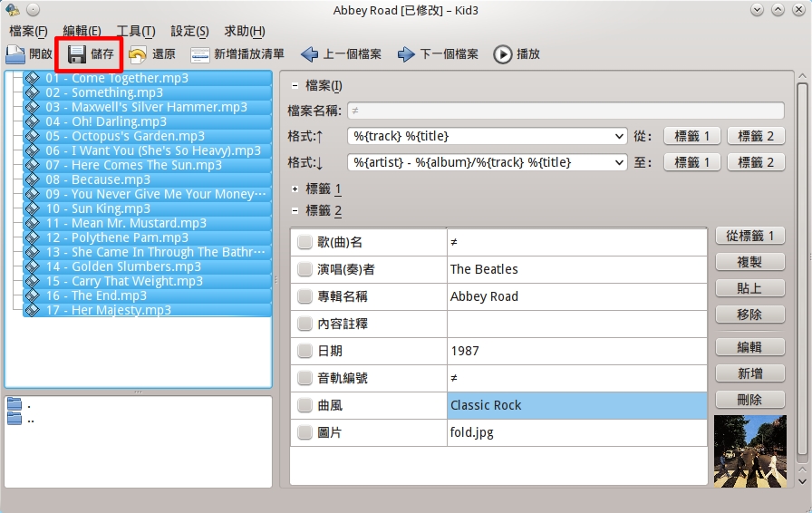Click 標籤 1 button in the 至 row
Image resolution: width=812 pixels, height=513 pixels.
tap(691, 163)
